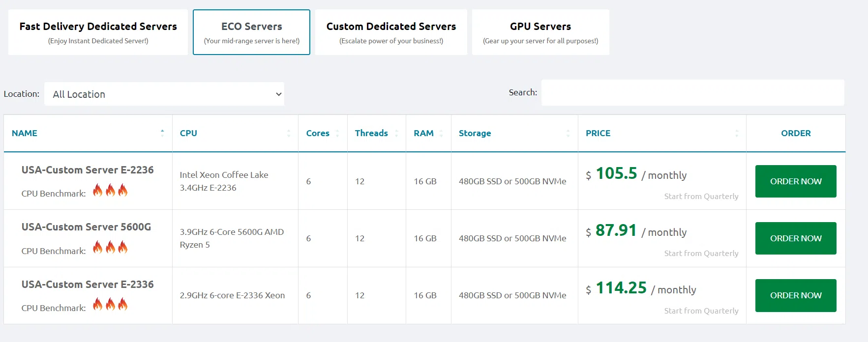Open the All Location dropdown
Viewport: 868px width, 342px height.
pyautogui.click(x=164, y=94)
